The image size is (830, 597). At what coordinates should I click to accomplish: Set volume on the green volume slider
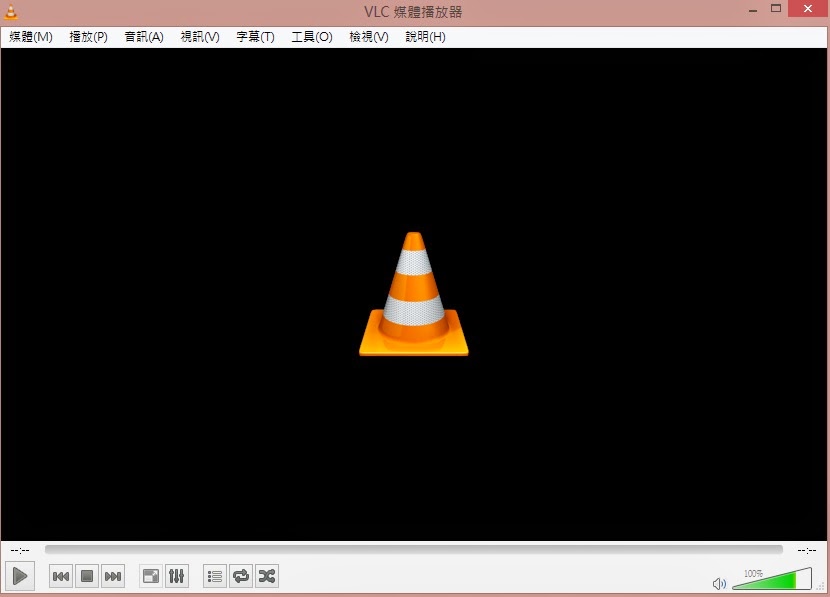(772, 579)
